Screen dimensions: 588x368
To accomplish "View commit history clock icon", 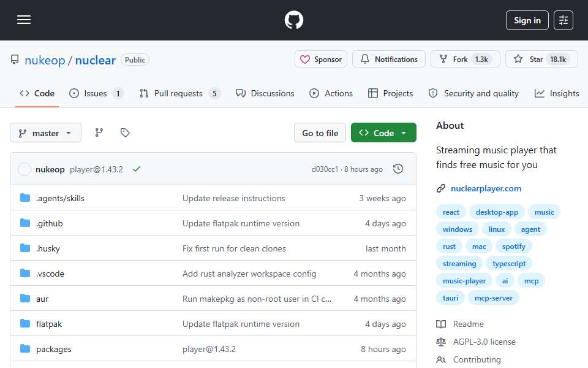I will 398,169.
